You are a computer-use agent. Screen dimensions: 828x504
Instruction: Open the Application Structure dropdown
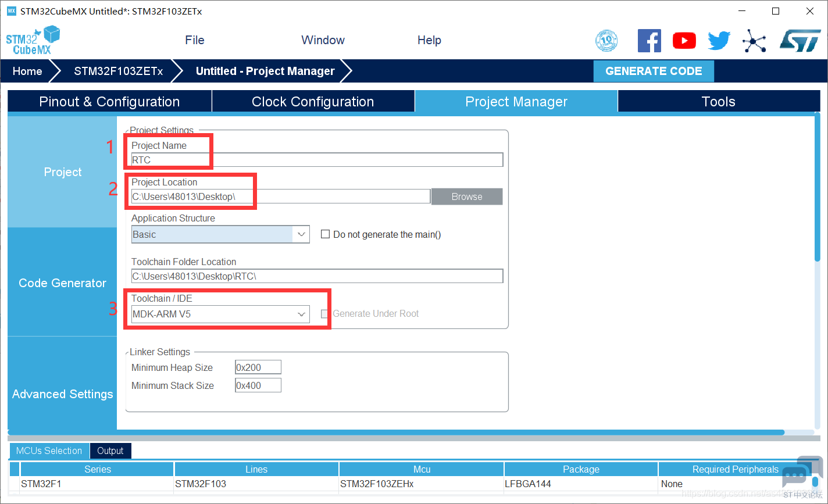tap(220, 234)
